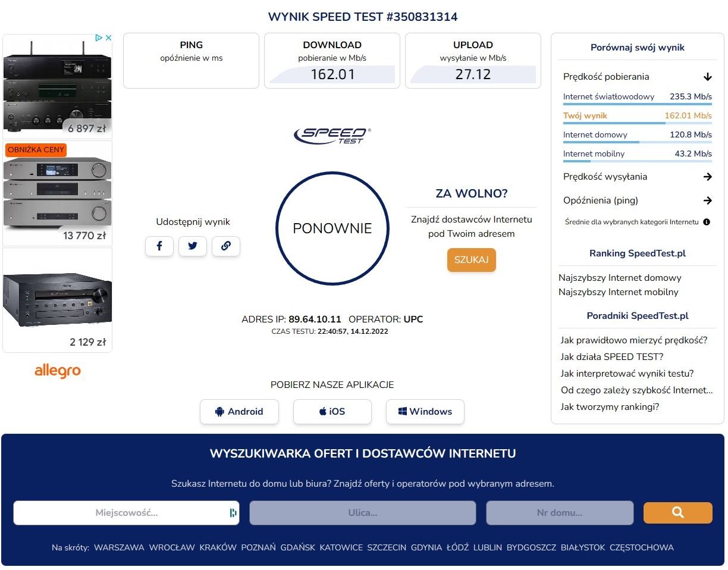Start test again with PONOWNIE button
This screenshot has width=728, height=570.
[x=332, y=228]
